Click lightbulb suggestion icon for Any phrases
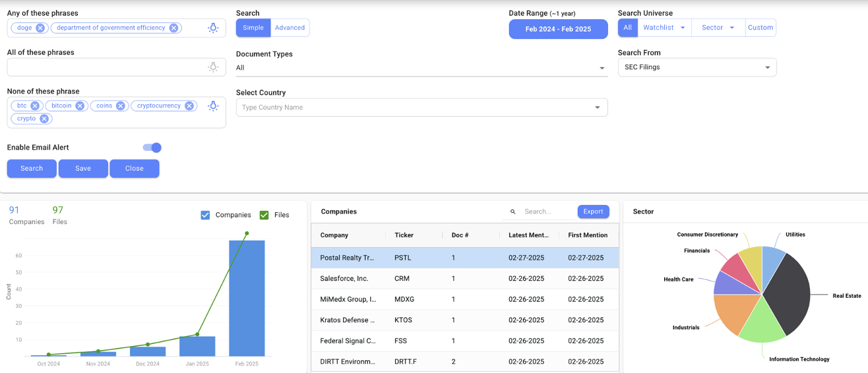This screenshot has width=868, height=373. coord(213,28)
